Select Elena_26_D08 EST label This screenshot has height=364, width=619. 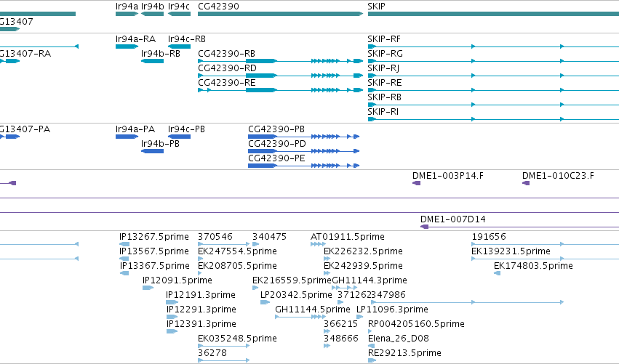399,339
